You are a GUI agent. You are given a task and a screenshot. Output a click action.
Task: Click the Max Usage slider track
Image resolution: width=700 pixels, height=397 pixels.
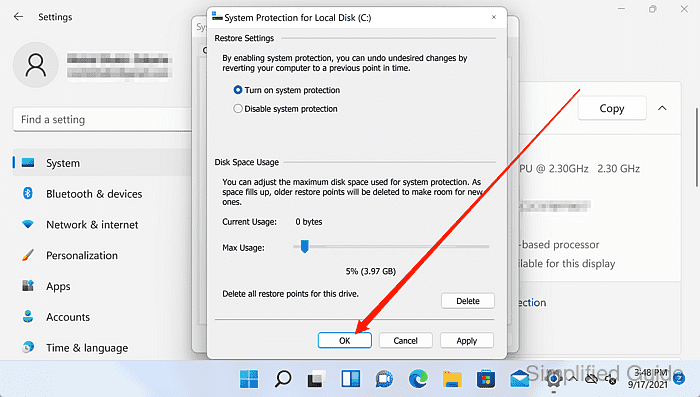click(391, 247)
